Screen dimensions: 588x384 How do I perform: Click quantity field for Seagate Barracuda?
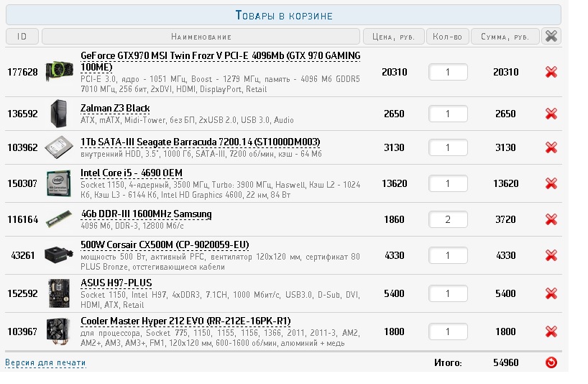448,147
